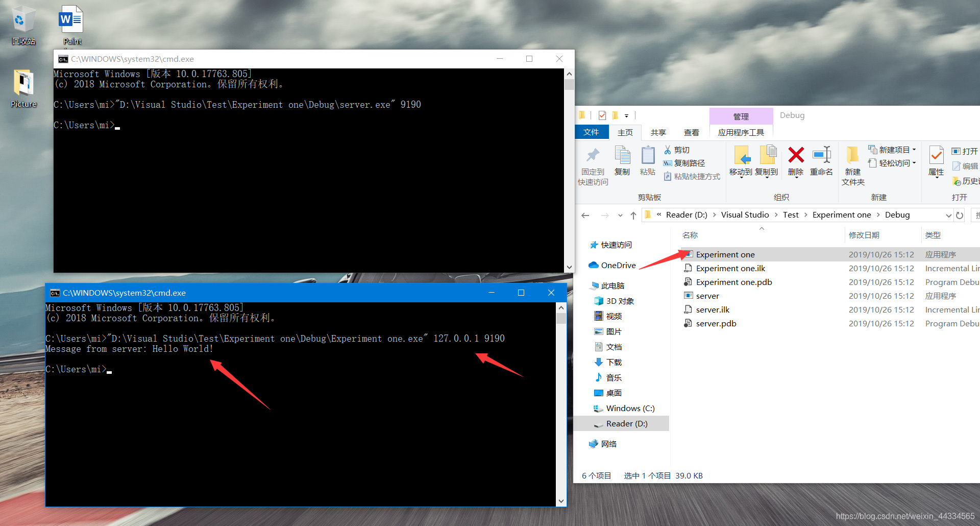Open Windows (C:) drive in the navigation pane

(624, 409)
